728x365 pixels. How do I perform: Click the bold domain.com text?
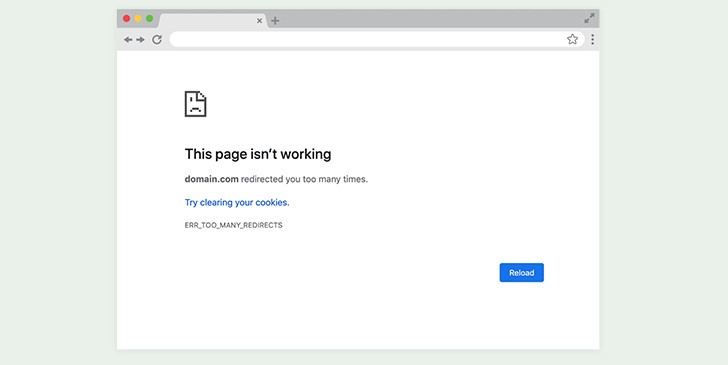click(212, 179)
